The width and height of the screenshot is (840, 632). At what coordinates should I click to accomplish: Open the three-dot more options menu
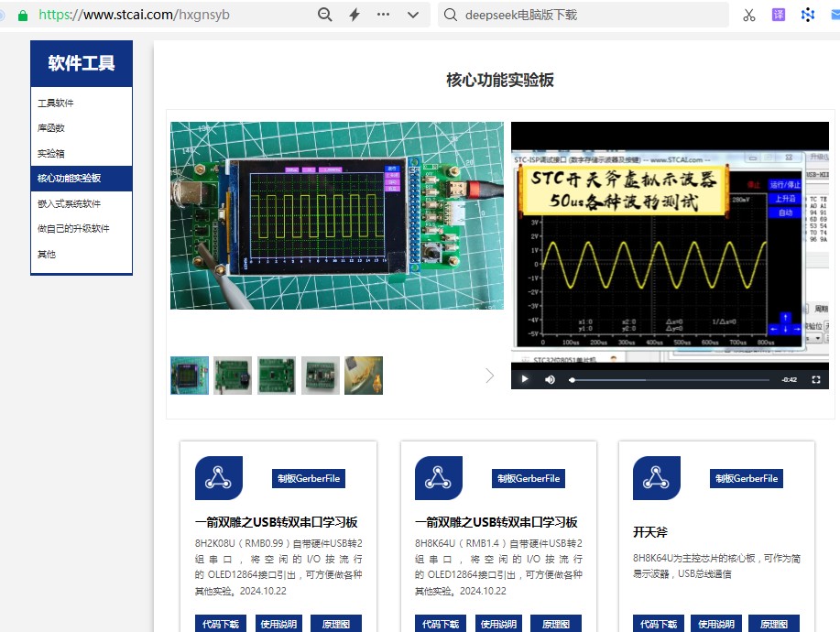383,15
